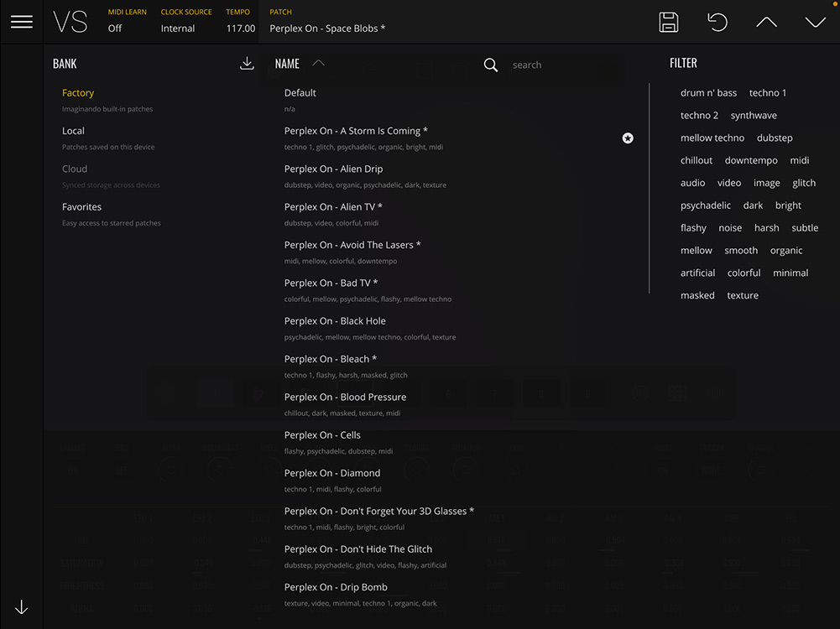Revert patch with the undo icon

tap(717, 22)
